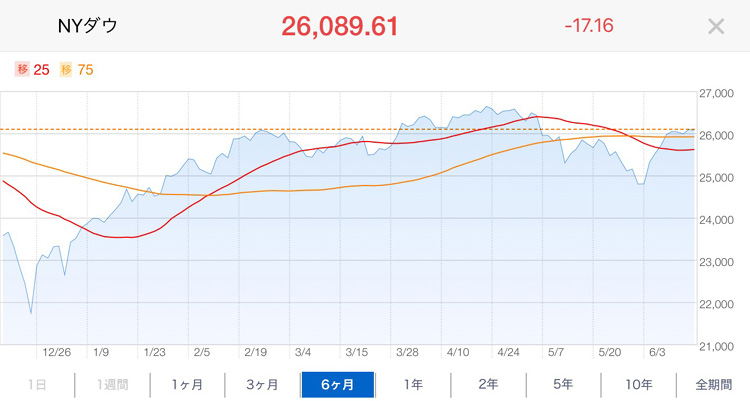Image resolution: width=750 pixels, height=401 pixels.
Task: Select the 1週間 time range tab
Action: click(112, 385)
